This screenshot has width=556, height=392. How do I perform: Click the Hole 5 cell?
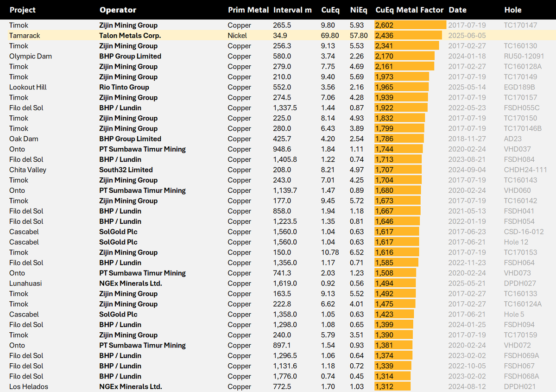[514, 314]
